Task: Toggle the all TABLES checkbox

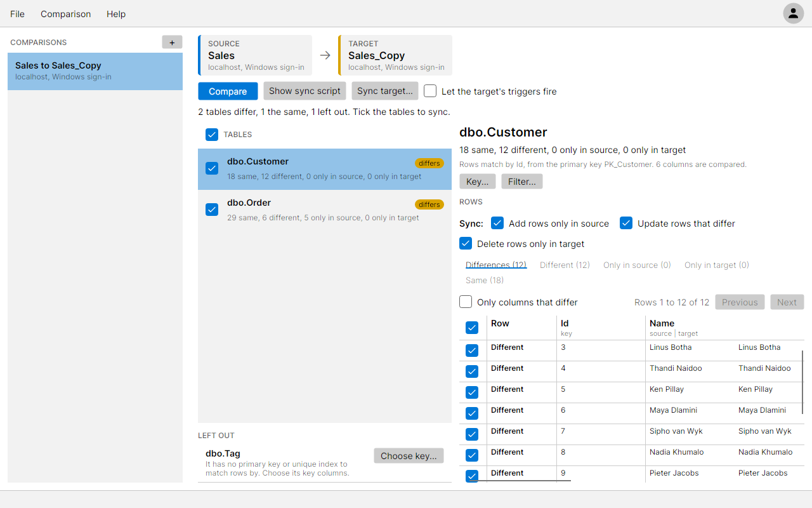Action: point(212,135)
